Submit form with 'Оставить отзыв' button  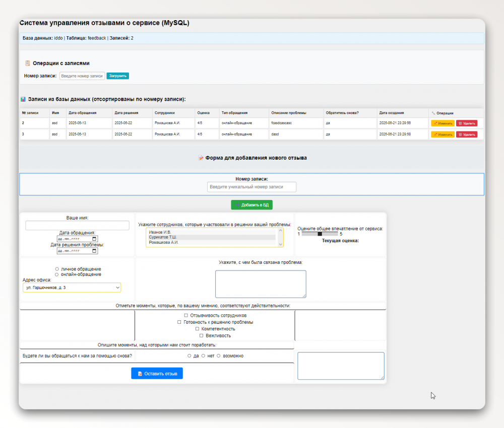point(157,374)
